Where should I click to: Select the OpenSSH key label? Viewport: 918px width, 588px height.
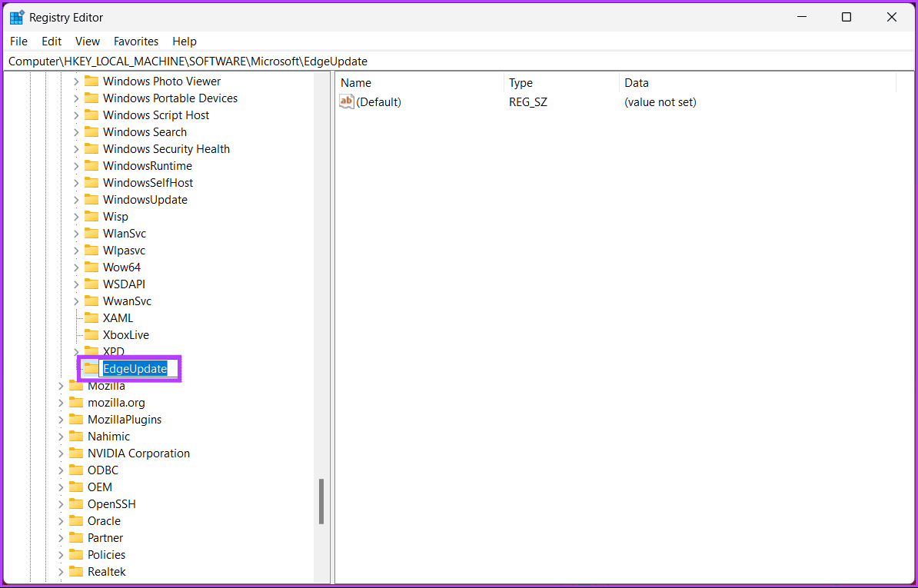[x=111, y=504]
